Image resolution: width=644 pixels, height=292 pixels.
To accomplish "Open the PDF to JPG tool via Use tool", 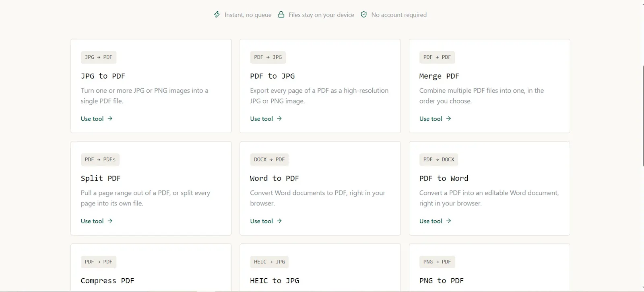I will (266, 119).
